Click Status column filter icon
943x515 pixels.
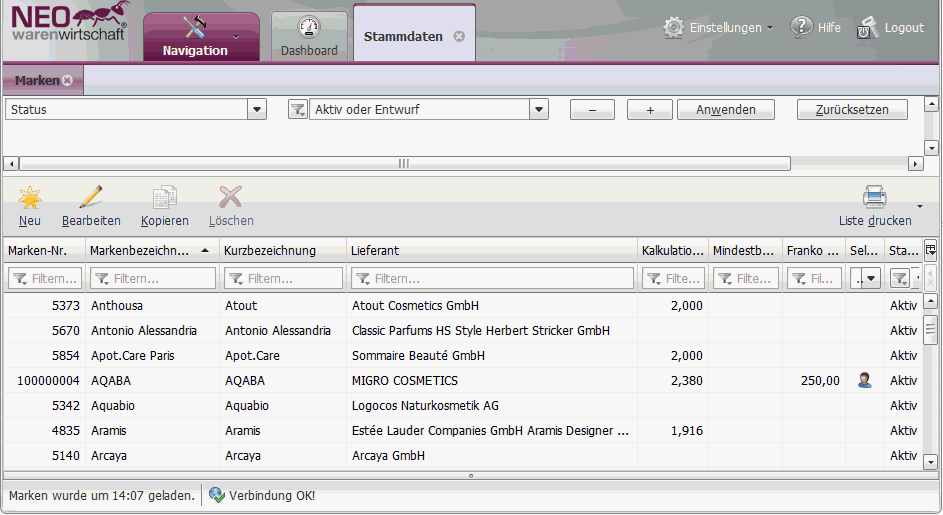pos(900,279)
